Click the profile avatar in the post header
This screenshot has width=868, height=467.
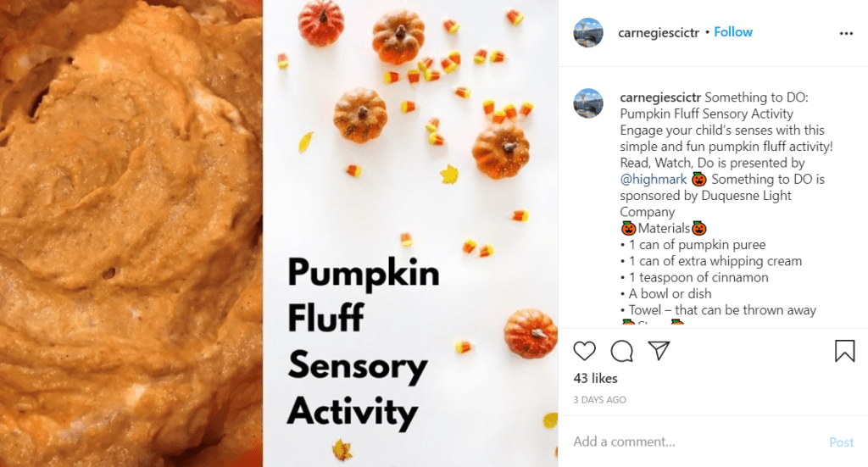588,32
